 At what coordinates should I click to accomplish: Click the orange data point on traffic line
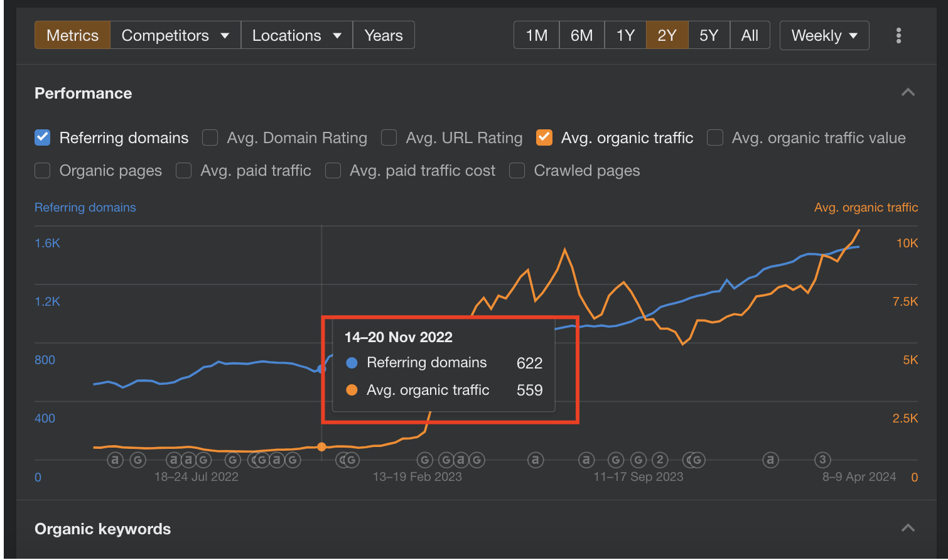point(321,447)
